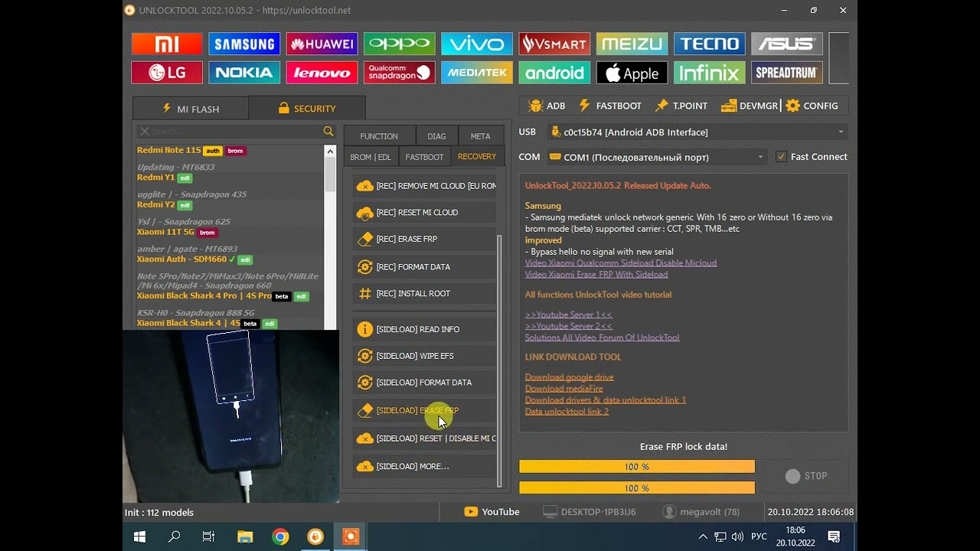980x551 pixels.
Task: Open the META tab
Action: tap(481, 136)
